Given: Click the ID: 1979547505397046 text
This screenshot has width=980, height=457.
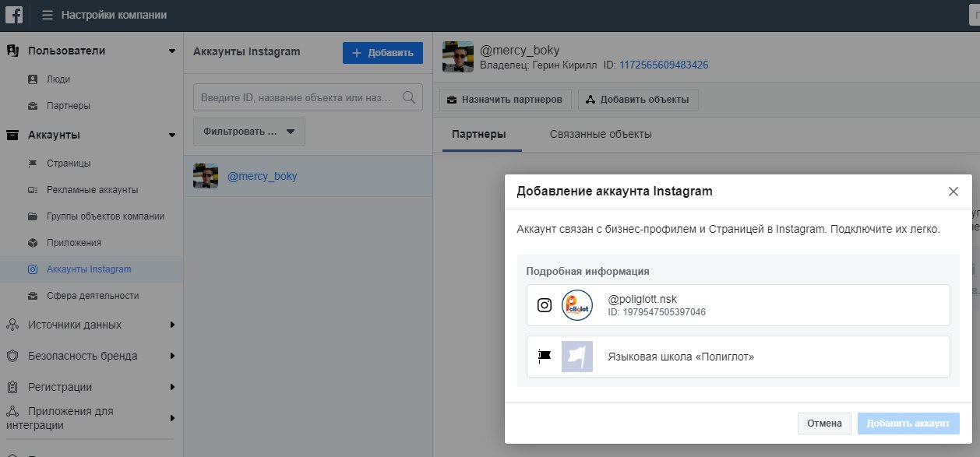Looking at the screenshot, I should click(x=657, y=312).
